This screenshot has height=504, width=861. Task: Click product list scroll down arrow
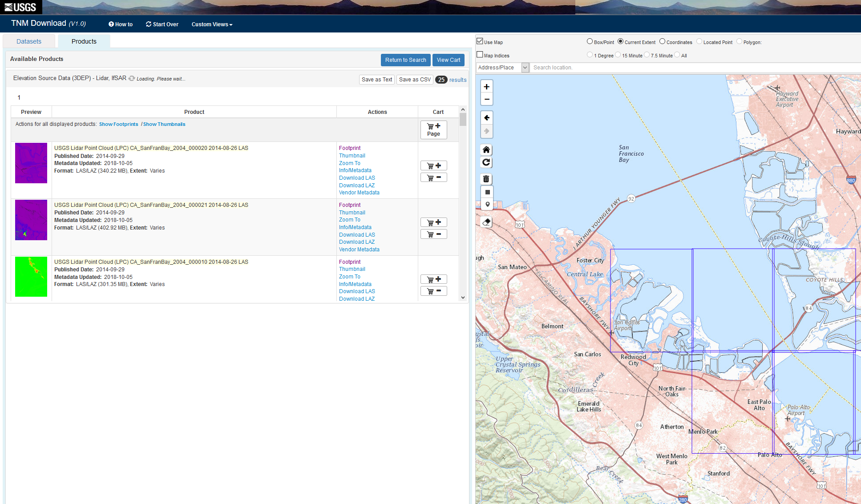pos(463,298)
